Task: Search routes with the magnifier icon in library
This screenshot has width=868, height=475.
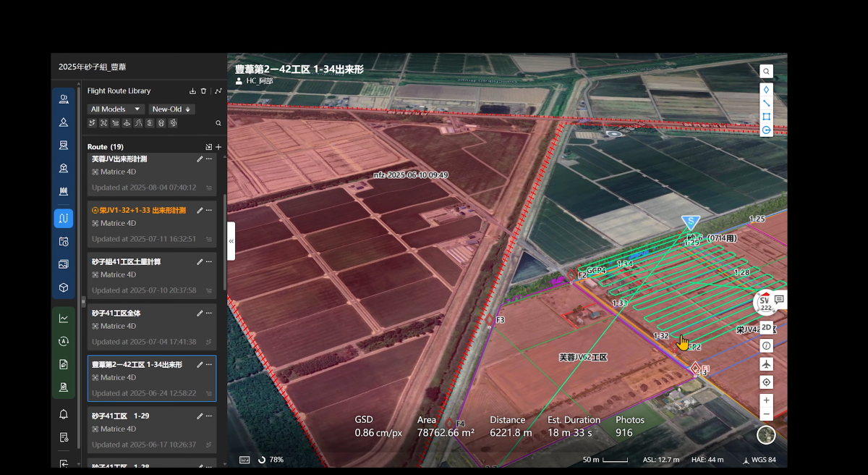Action: [x=218, y=123]
